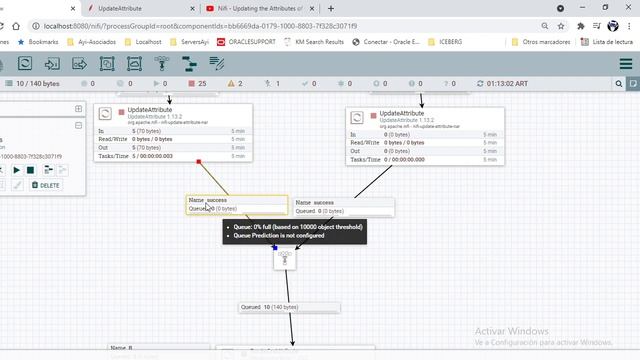This screenshot has width=640, height=360.
Task: Select the Remote Process Group icon
Action: pyautogui.click(x=134, y=64)
